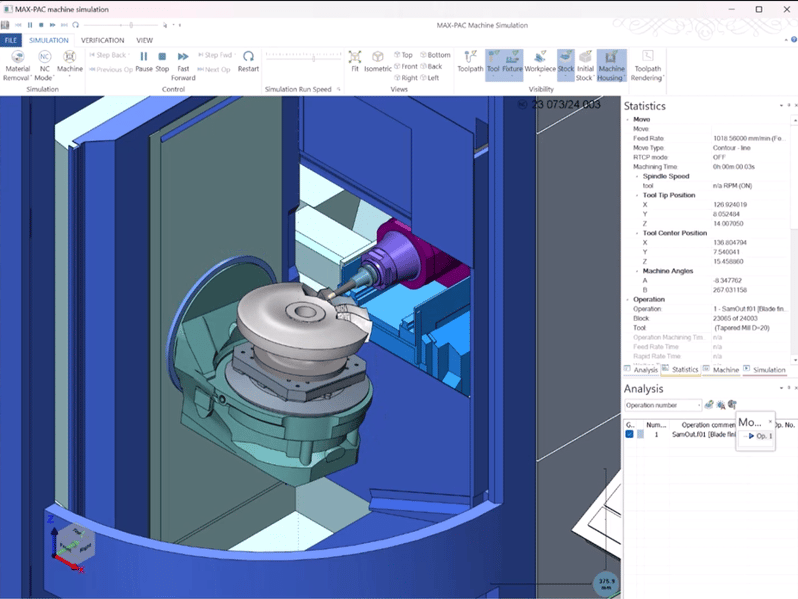
Task: Collapse the Spindle Speed group
Action: point(637,177)
